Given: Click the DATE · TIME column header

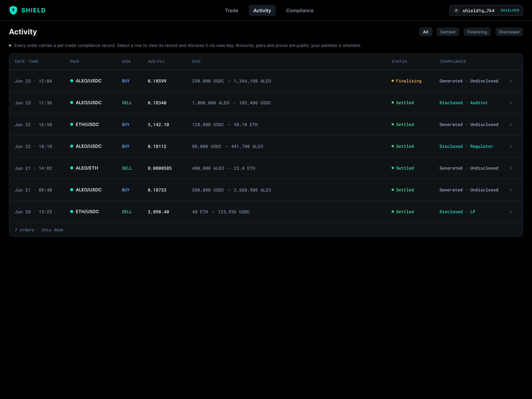Looking at the screenshot, I should point(26,62).
